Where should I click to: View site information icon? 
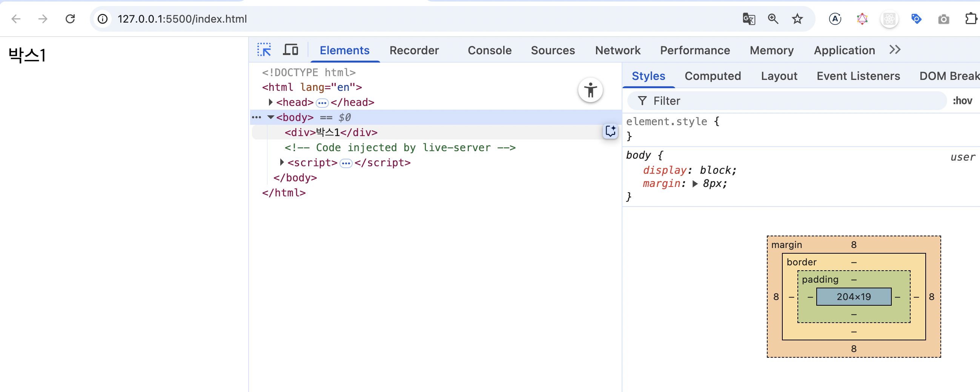103,19
